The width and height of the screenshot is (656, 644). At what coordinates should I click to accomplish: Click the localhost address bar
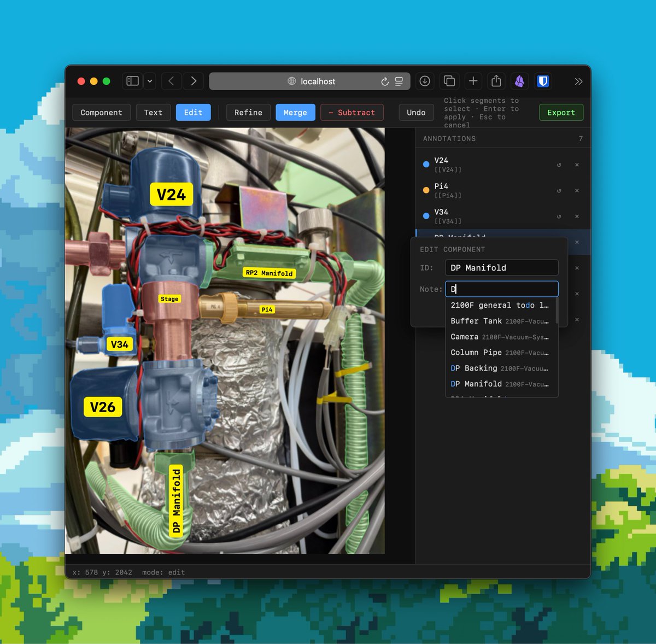coord(309,81)
